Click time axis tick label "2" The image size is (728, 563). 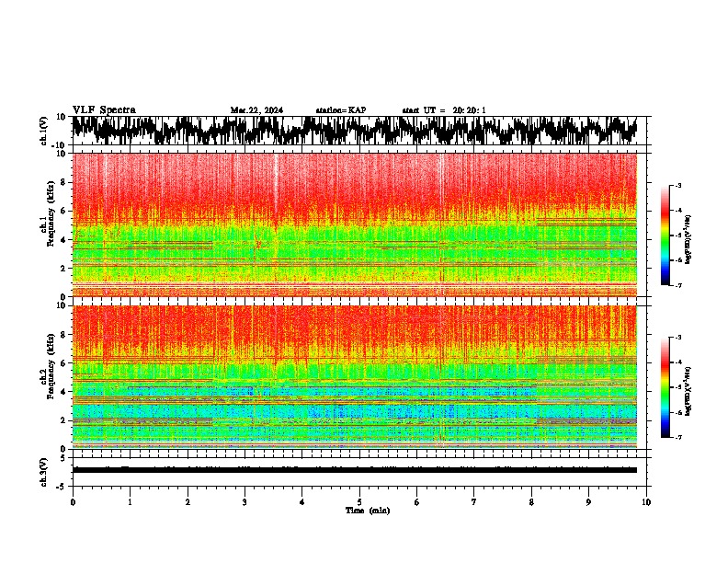(188, 502)
